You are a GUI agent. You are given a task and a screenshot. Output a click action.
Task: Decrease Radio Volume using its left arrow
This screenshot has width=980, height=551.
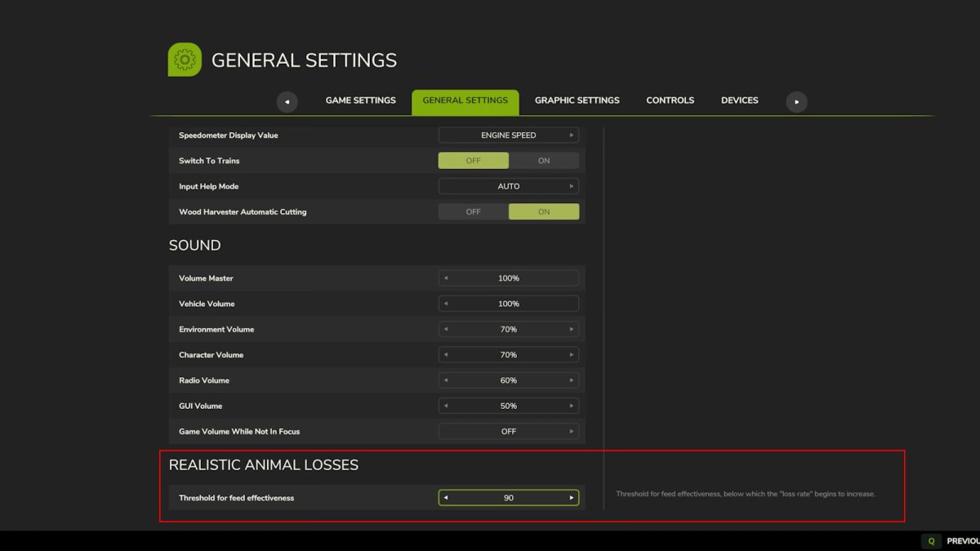(445, 380)
